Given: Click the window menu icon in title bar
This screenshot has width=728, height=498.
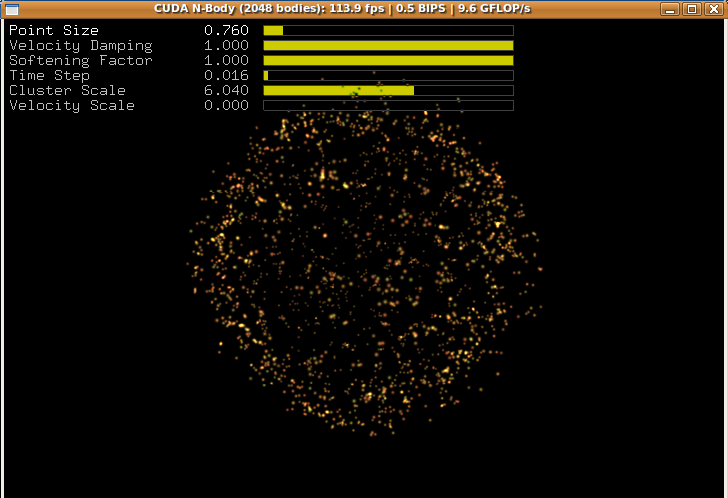Looking at the screenshot, I should pos(12,9).
